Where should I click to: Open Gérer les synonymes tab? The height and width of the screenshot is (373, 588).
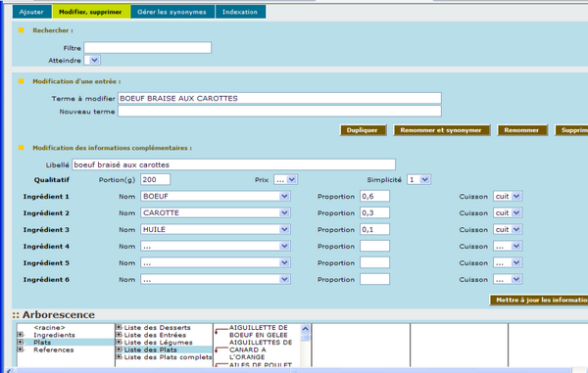[x=171, y=12]
